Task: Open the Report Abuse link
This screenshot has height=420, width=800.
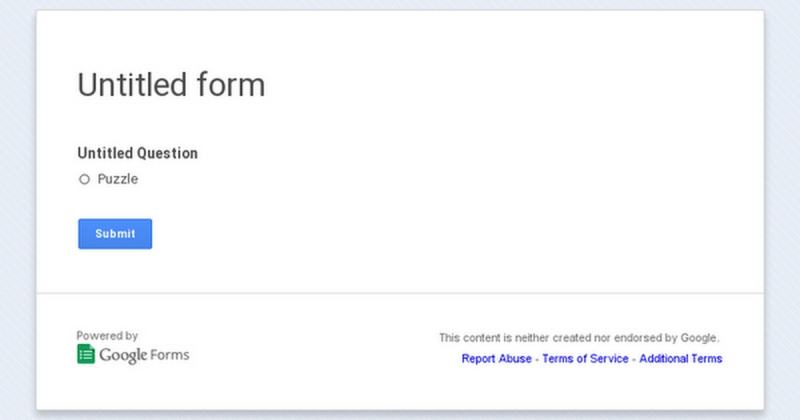Action: (496, 359)
